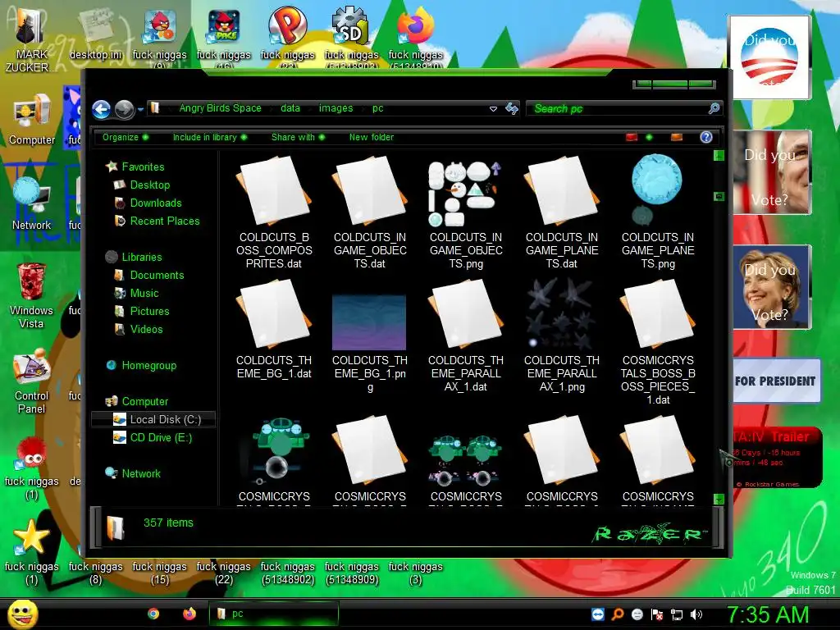Click the search magnifier icon

pos(714,109)
